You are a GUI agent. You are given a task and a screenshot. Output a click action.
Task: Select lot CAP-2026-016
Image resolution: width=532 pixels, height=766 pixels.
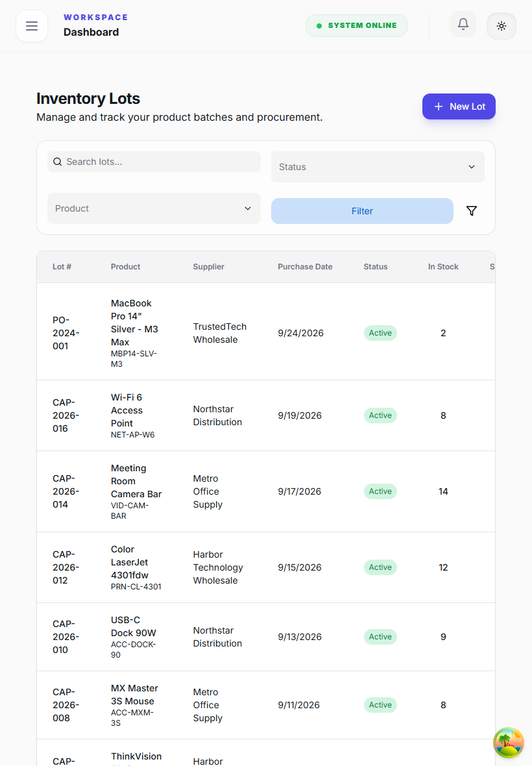coord(66,415)
